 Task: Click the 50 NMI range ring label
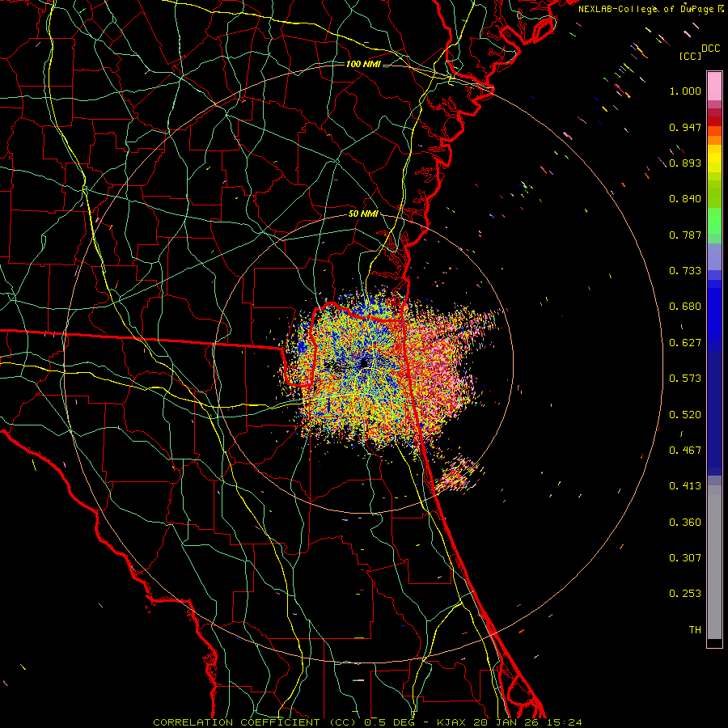click(363, 214)
